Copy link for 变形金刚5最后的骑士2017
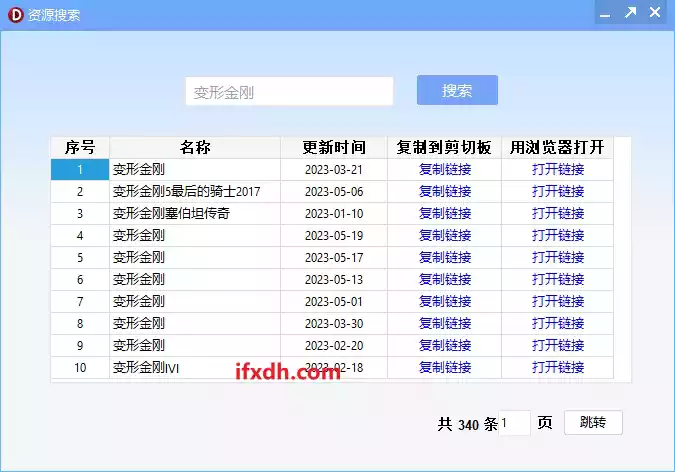The height and width of the screenshot is (472, 675). [445, 192]
